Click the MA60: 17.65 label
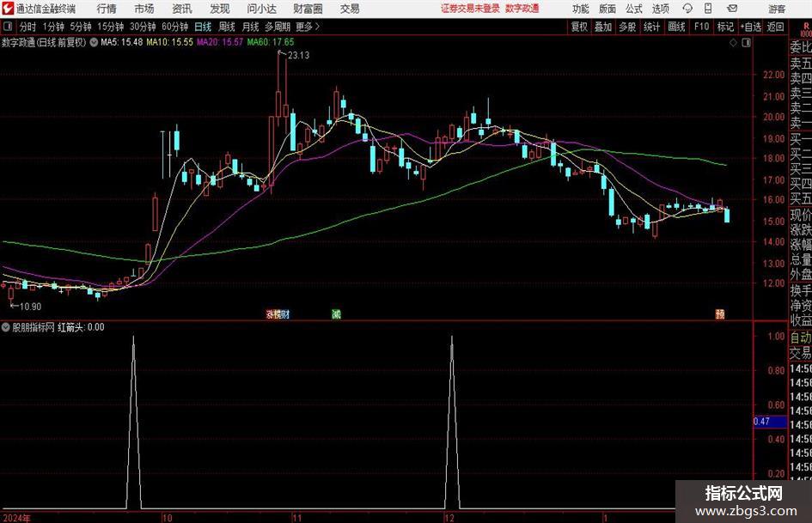The height and width of the screenshot is (523, 812). [271, 42]
